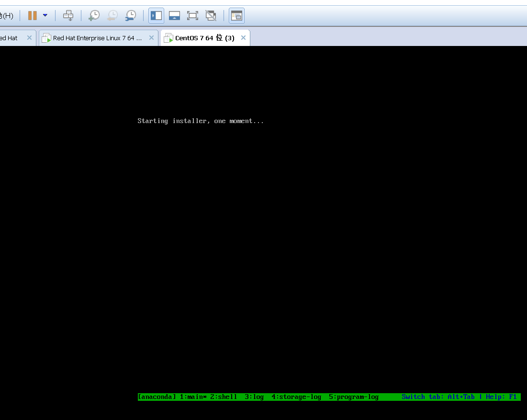Click the 4:storage-log tmux label
This screenshot has height=420, width=527.
click(x=296, y=397)
